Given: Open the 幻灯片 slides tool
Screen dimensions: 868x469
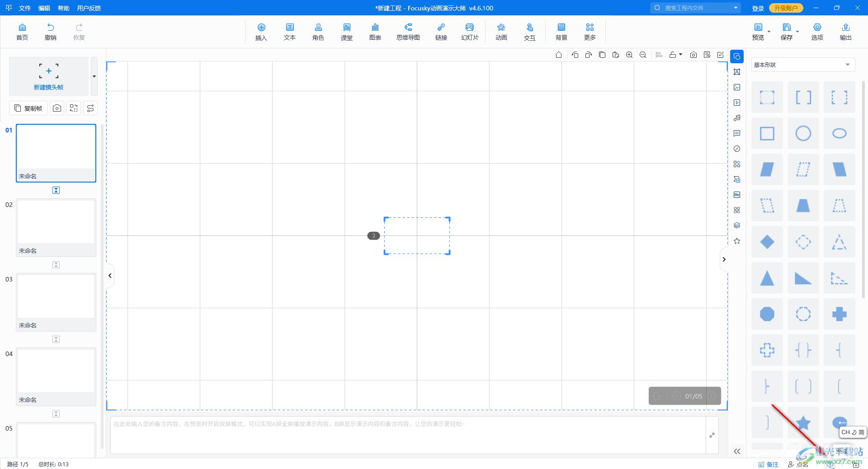Looking at the screenshot, I should pyautogui.click(x=470, y=32).
